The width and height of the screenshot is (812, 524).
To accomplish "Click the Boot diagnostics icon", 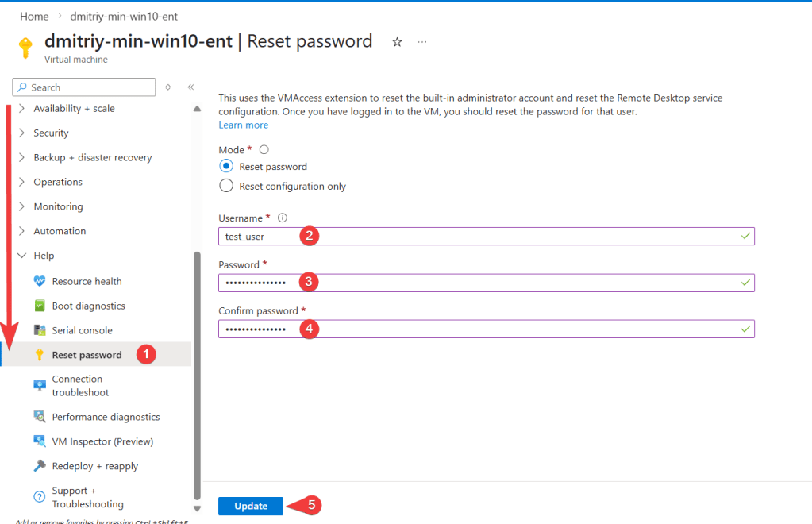I will click(x=40, y=306).
